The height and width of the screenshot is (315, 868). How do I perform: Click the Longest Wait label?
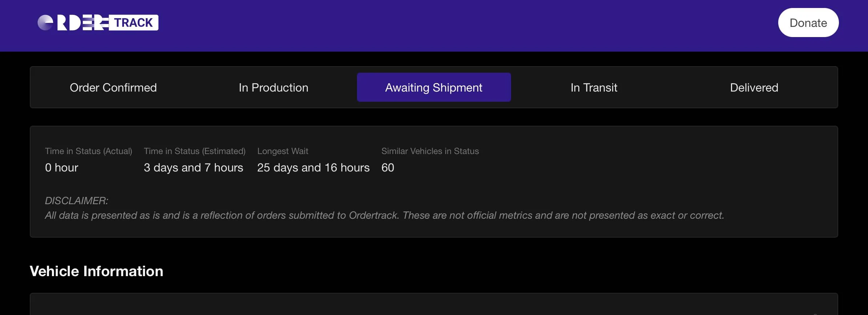tap(282, 151)
